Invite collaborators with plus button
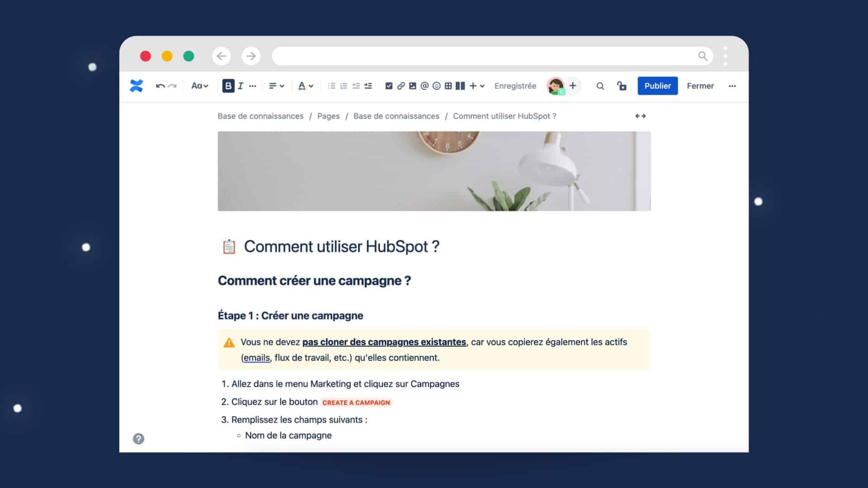 click(x=573, y=86)
